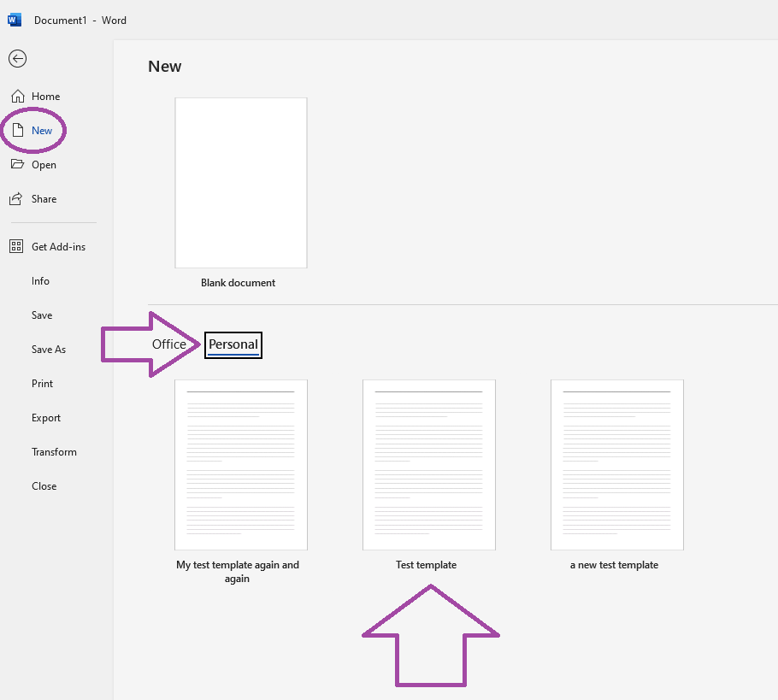Image resolution: width=778 pixels, height=700 pixels.
Task: Open 'a new test template'
Action: (616, 465)
